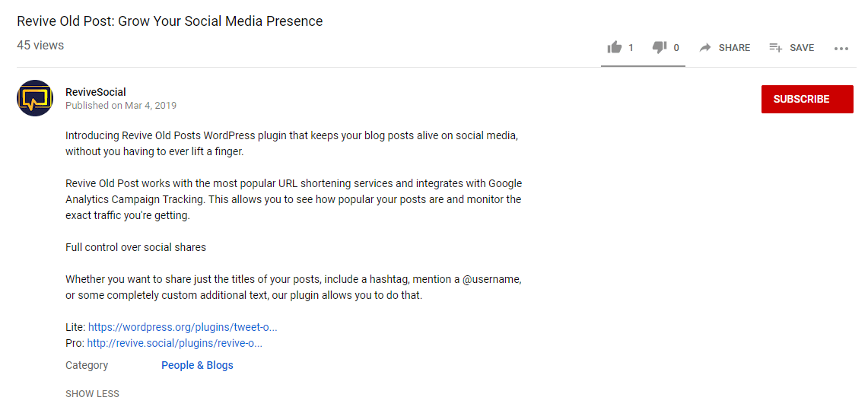Subscribe to the ReviveSocial channel

tap(807, 99)
